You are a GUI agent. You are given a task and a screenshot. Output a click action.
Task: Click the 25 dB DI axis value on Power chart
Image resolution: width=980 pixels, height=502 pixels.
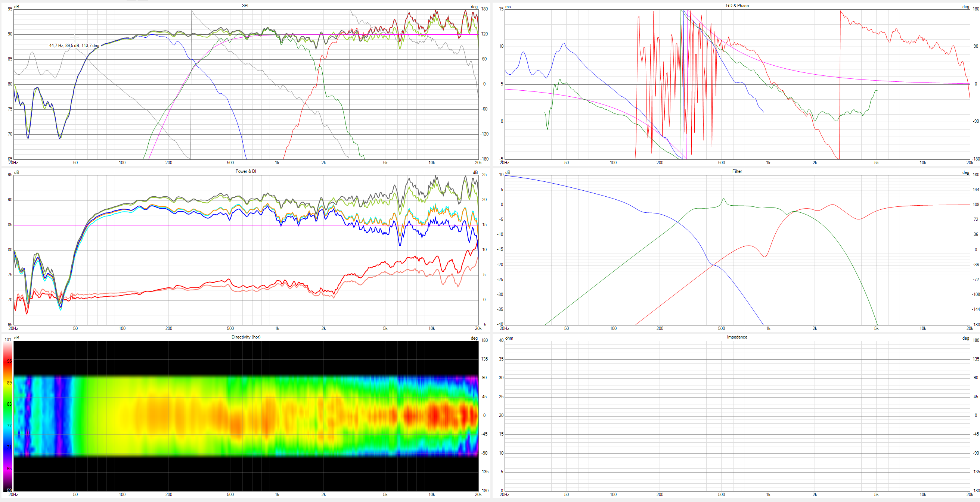pos(484,175)
